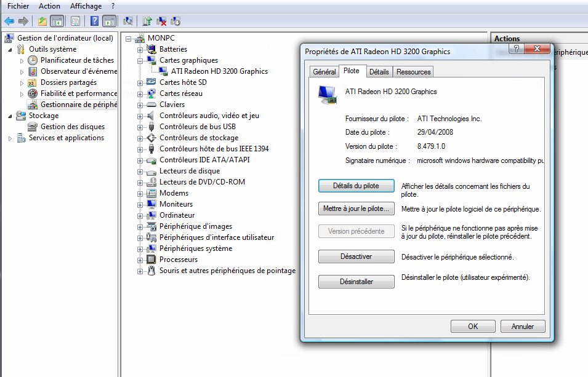Click the Disable device toolbar icon
The width and height of the screenshot is (588, 377).
coord(175,22)
